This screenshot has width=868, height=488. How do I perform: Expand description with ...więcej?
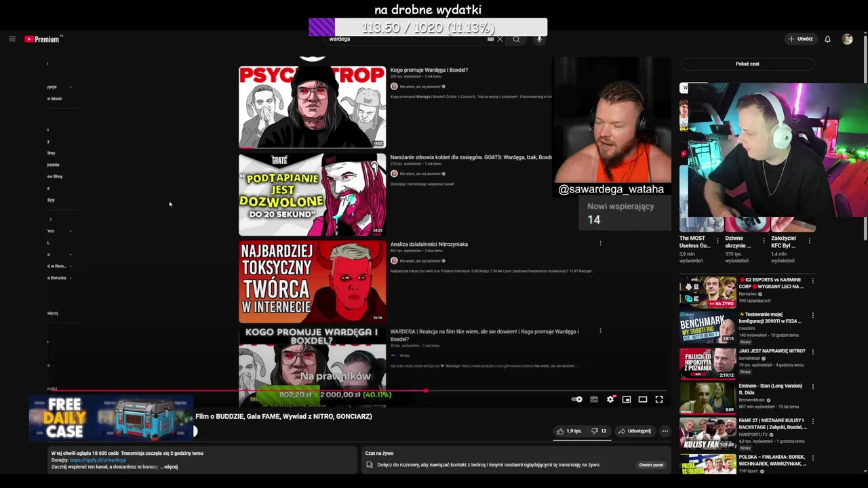pos(170,467)
